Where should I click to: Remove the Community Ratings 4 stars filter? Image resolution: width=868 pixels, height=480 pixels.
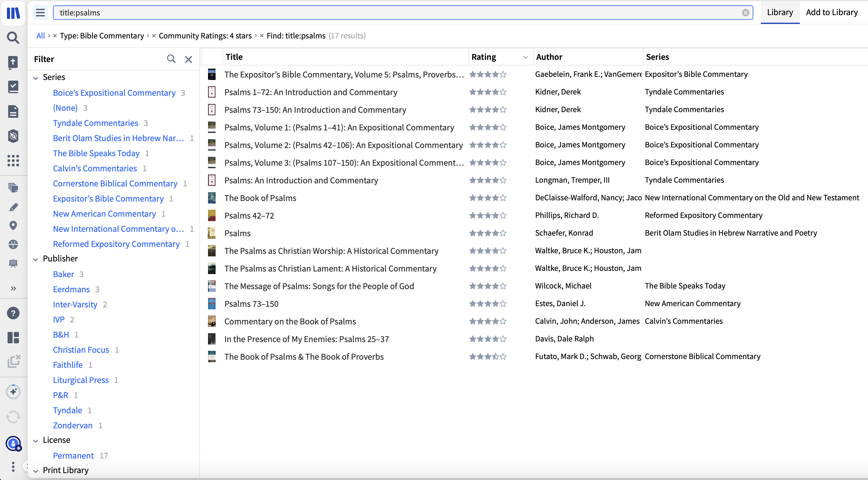[154, 36]
